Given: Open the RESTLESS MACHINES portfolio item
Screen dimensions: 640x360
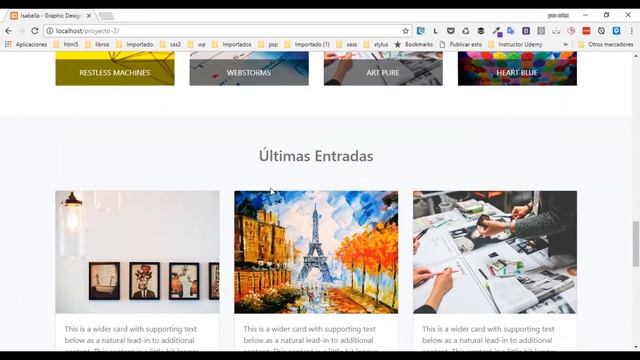Looking at the screenshot, I should 115,69.
